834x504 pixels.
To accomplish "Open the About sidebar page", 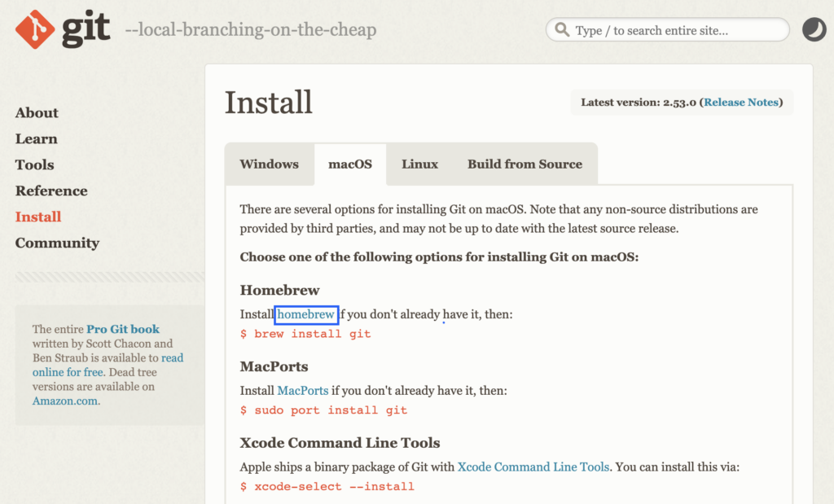I will point(37,113).
